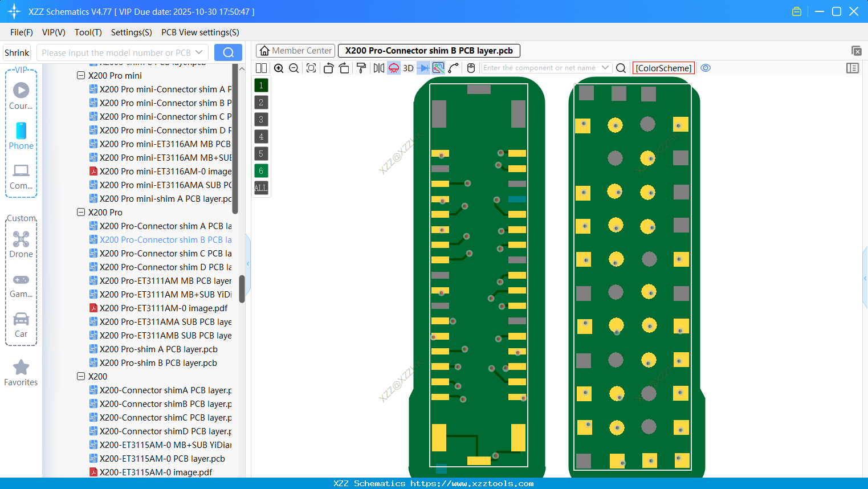
Task: Select the Zoom Out tool
Action: click(x=294, y=68)
